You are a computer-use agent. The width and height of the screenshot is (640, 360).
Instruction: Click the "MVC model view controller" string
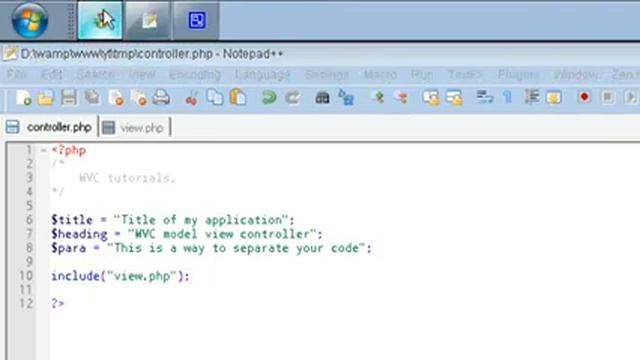tap(222, 234)
